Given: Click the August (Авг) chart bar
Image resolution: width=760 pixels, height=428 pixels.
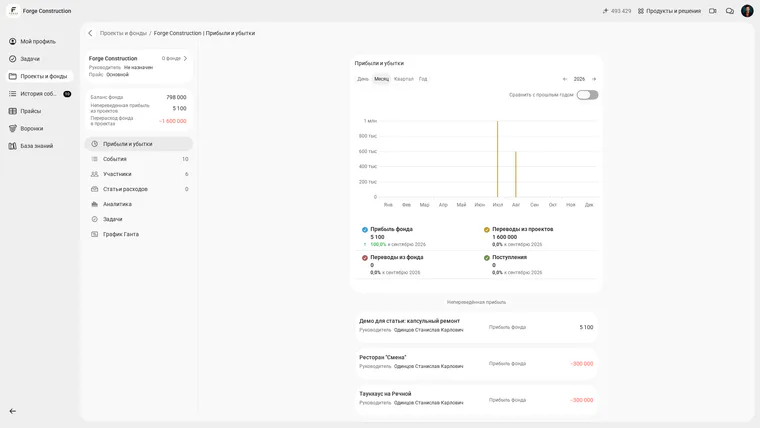Looking at the screenshot, I should tap(516, 174).
